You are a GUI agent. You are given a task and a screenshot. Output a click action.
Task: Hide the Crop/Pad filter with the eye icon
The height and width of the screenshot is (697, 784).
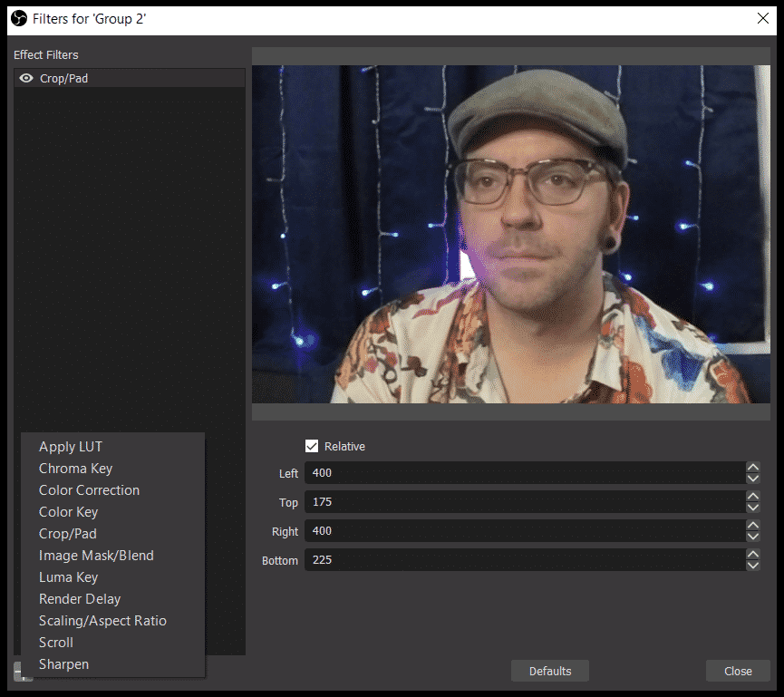pyautogui.click(x=26, y=78)
